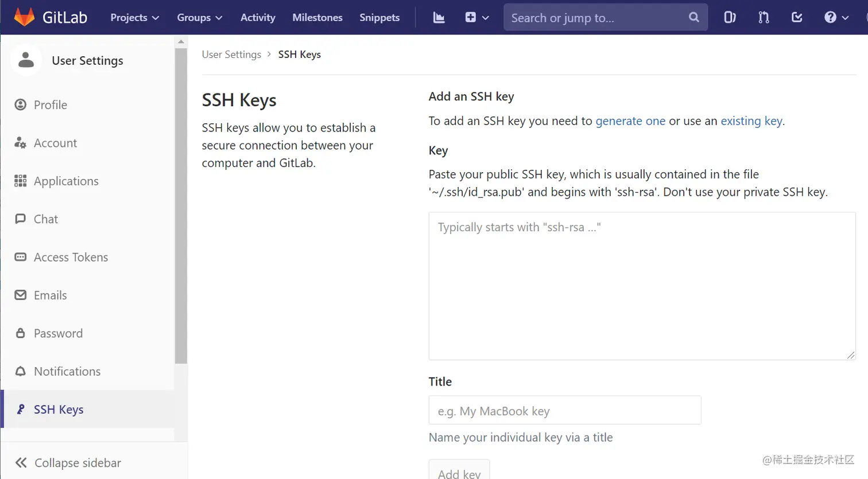Click into the SSH Key textarea
Screen dimensions: 868x479
[642, 286]
